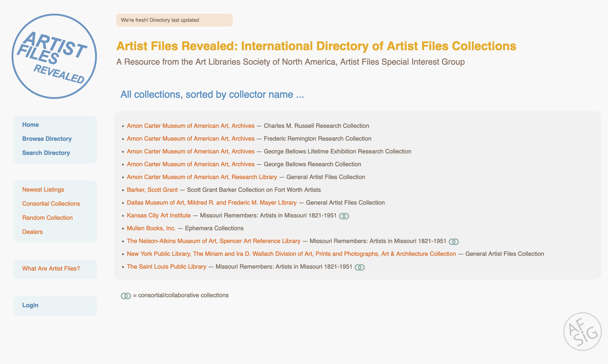Viewport: 608px width, 364px height.
Task: Open the Dallas Museum of Art Mayer Library link
Action: [212, 203]
